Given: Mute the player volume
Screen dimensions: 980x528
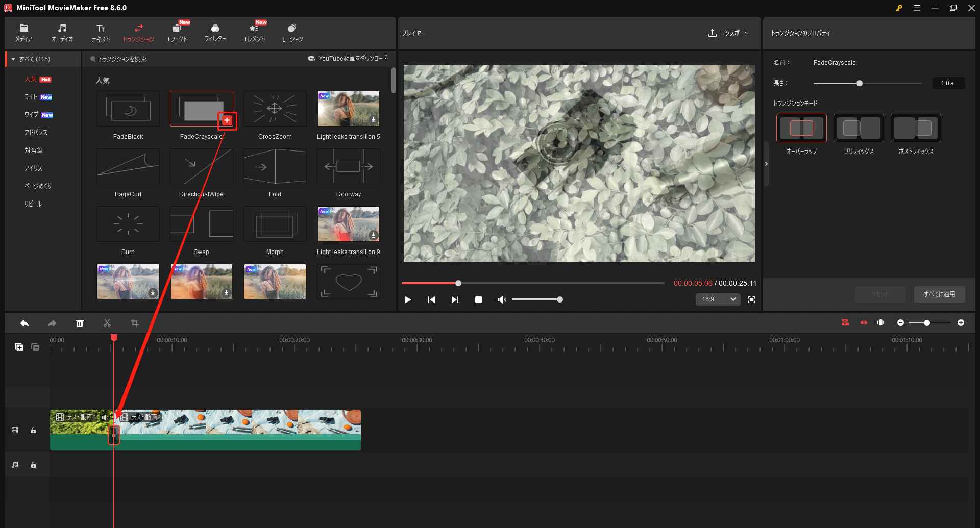Looking at the screenshot, I should pyautogui.click(x=501, y=299).
